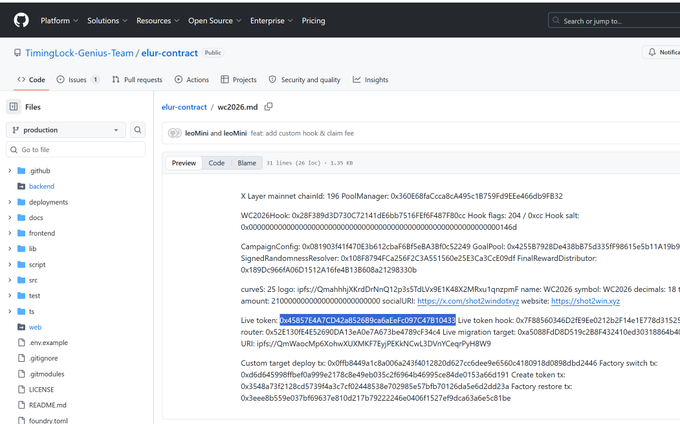Expand the docs folder chevron
Screen dimensions: 680x424
click(x=10, y=218)
